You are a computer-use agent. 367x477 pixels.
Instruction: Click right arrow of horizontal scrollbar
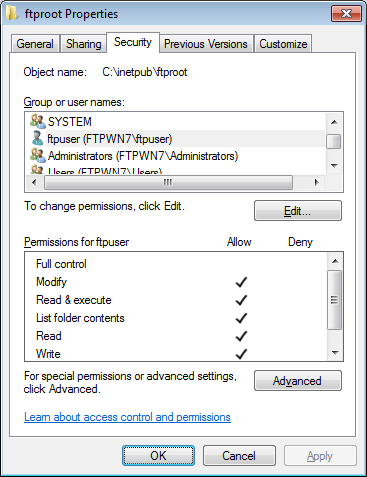tap(317, 182)
